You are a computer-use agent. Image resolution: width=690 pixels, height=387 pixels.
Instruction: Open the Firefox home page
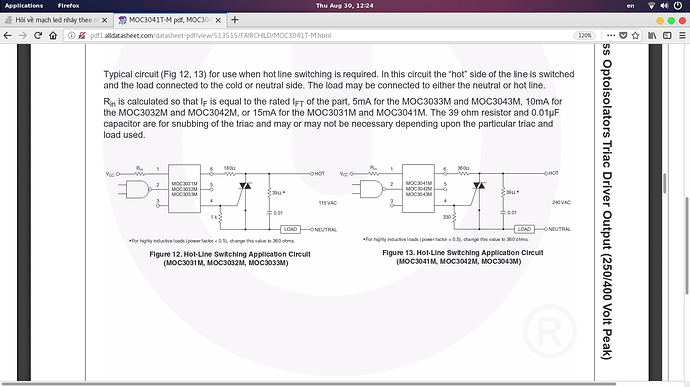coord(53,36)
